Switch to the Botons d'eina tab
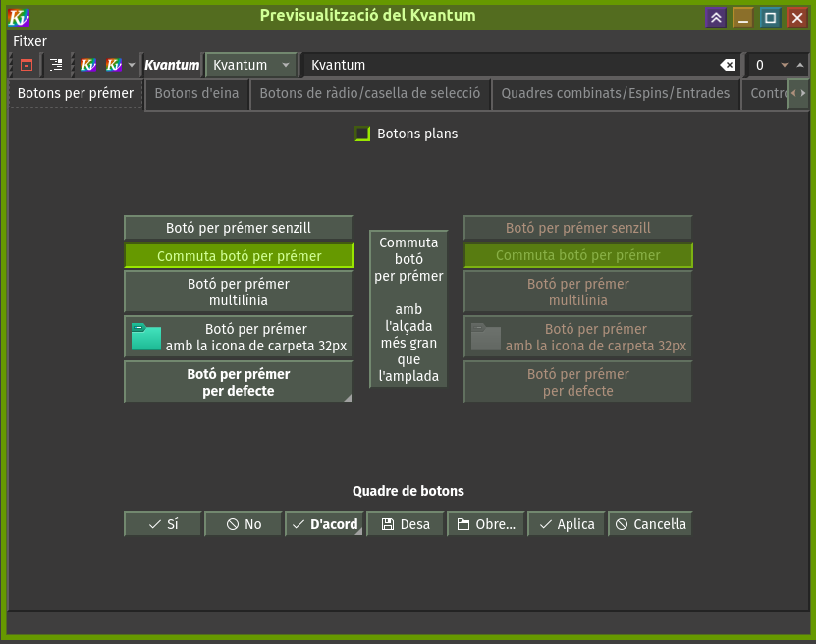Screen dimensions: 816x644 tap(196, 94)
